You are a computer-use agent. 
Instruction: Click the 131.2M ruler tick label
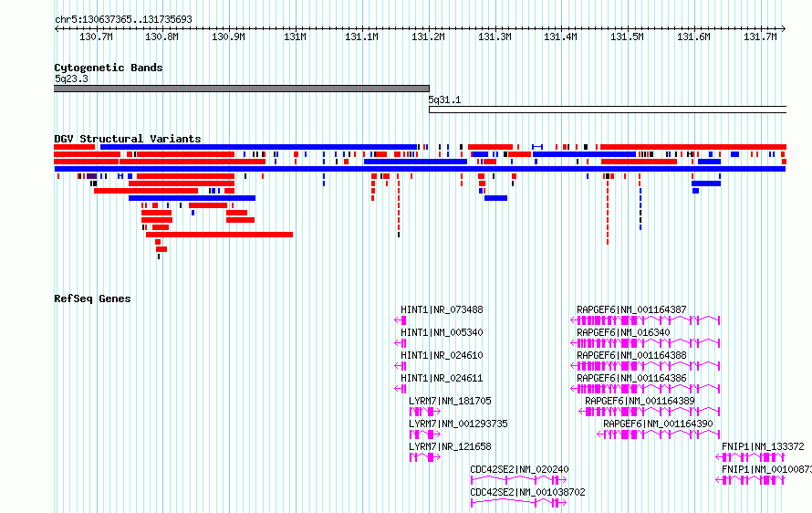[428, 37]
